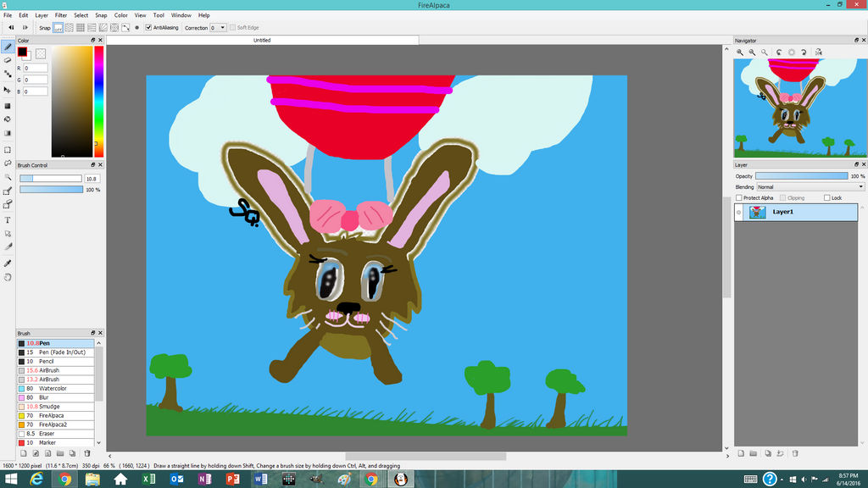Select the FireAlpaca2 brush
Image resolution: width=868 pixels, height=488 pixels.
pos(55,425)
